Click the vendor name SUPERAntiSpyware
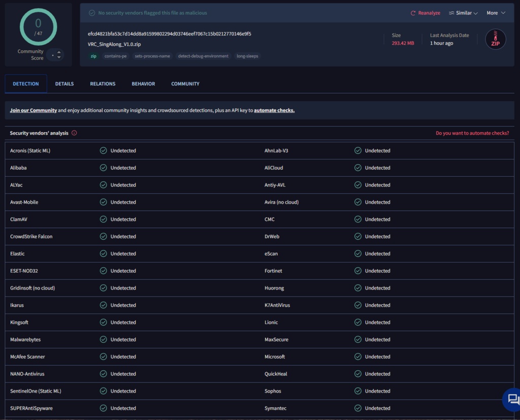The height and width of the screenshot is (420, 520). [31, 408]
